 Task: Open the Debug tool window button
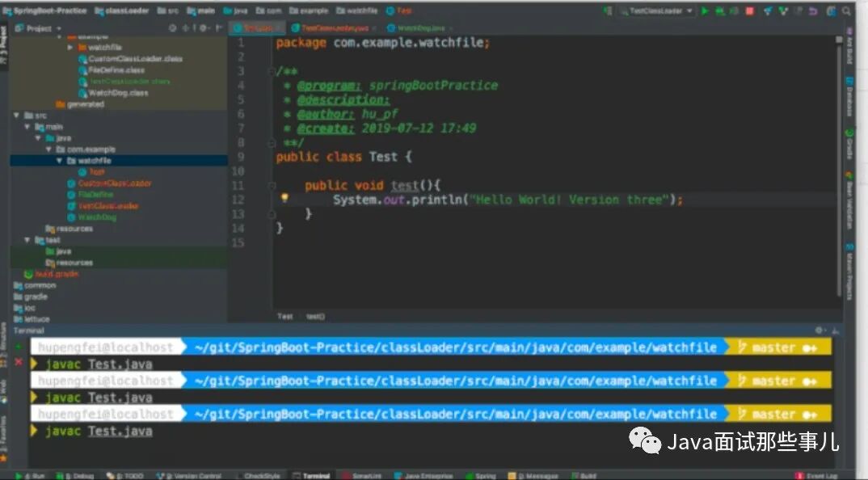click(x=75, y=476)
